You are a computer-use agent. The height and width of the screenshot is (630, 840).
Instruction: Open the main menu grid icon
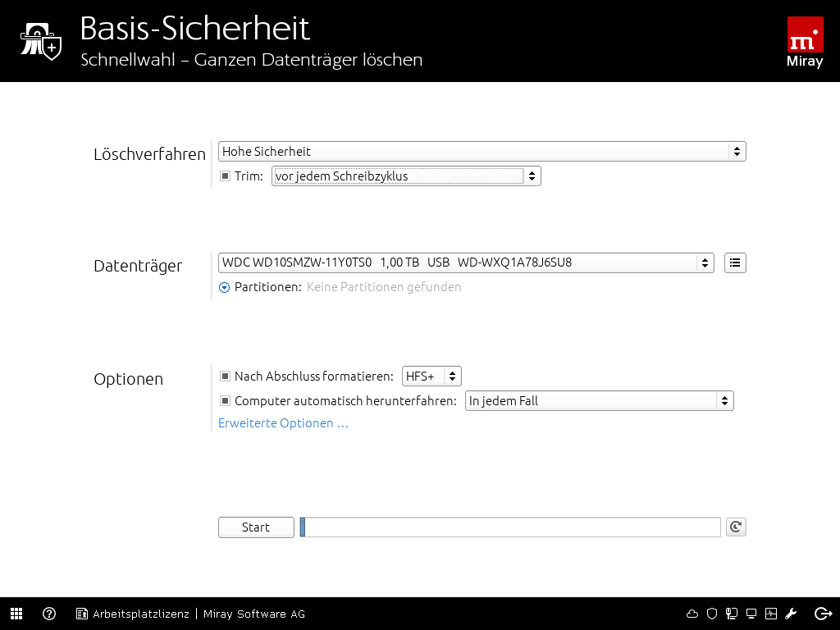point(16,614)
